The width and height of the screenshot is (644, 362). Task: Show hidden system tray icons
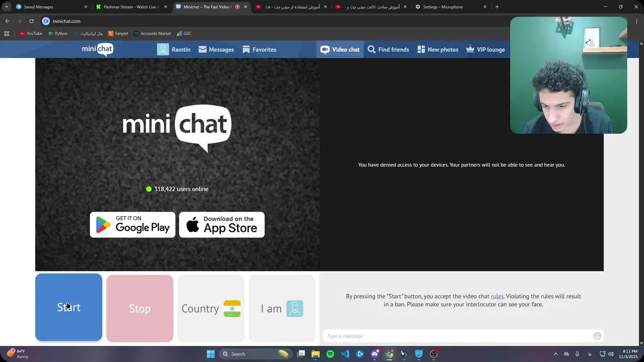[555, 354]
